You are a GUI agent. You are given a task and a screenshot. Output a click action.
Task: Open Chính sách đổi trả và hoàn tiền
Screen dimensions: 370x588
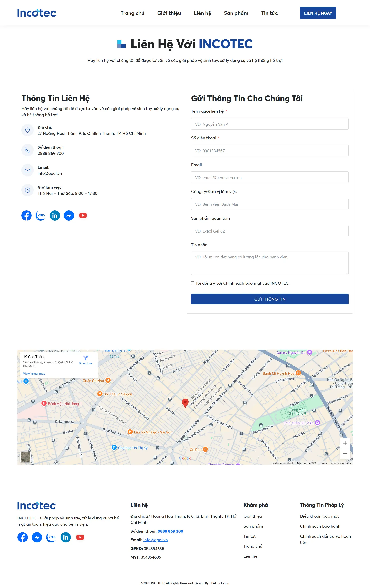(x=325, y=539)
